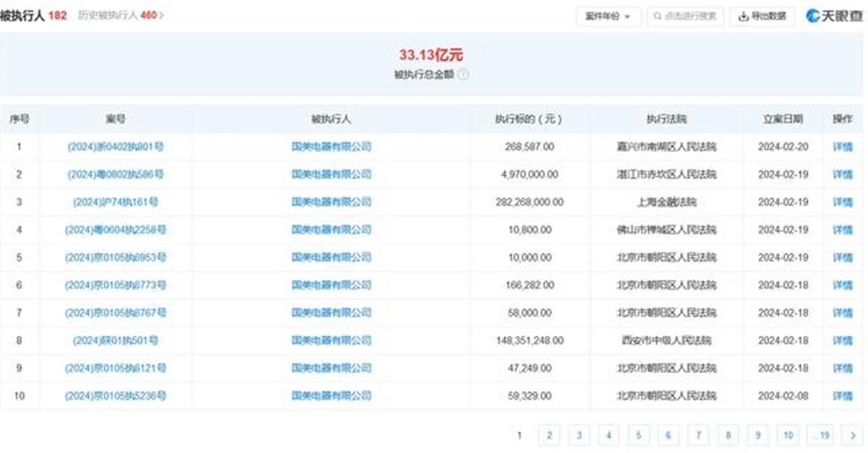The image size is (868, 453).
Task: Go to page 10 in the pagination
Action: click(x=788, y=435)
